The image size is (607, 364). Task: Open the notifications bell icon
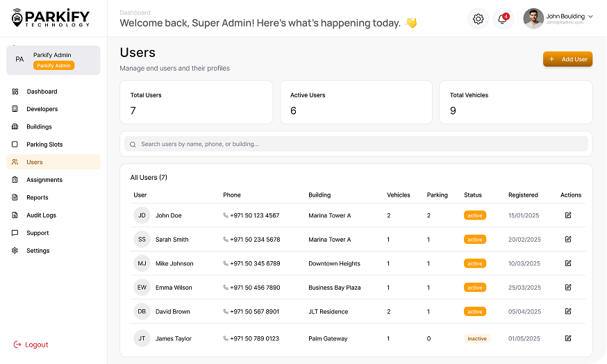[x=502, y=19]
